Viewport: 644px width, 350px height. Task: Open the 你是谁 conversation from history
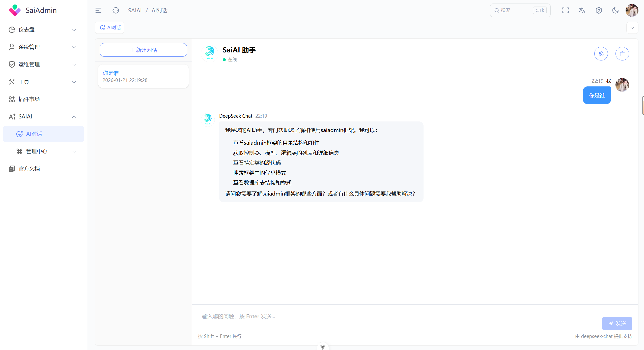click(x=143, y=76)
